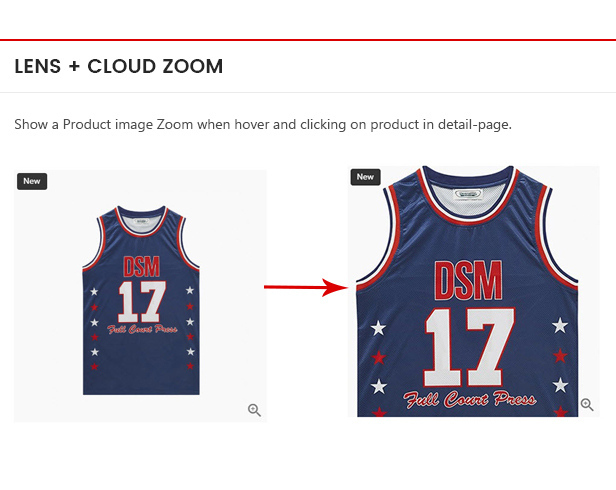Viewport: 616px width, 490px height.
Task: Click the Full Court Press script on the small jersey
Action: click(142, 329)
